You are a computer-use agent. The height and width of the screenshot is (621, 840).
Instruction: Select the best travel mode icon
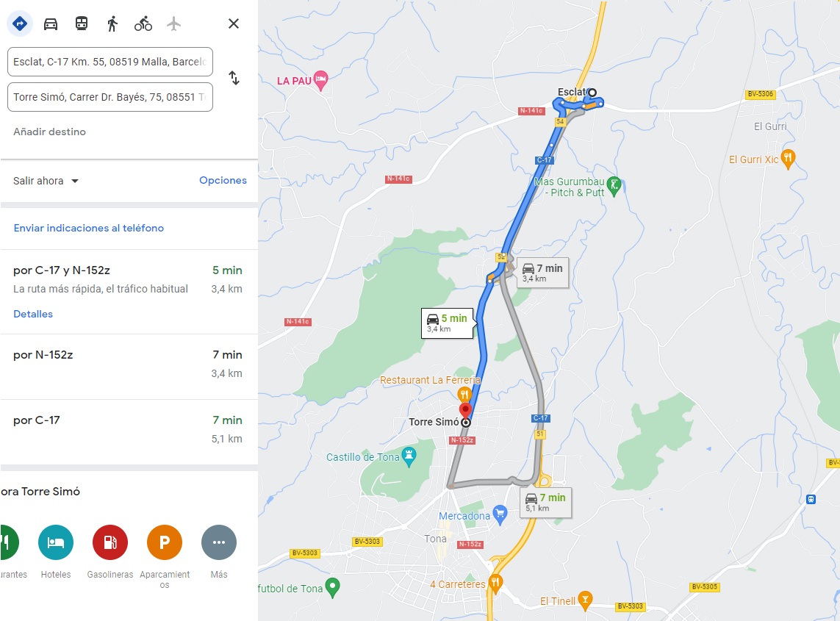pyautogui.click(x=20, y=24)
